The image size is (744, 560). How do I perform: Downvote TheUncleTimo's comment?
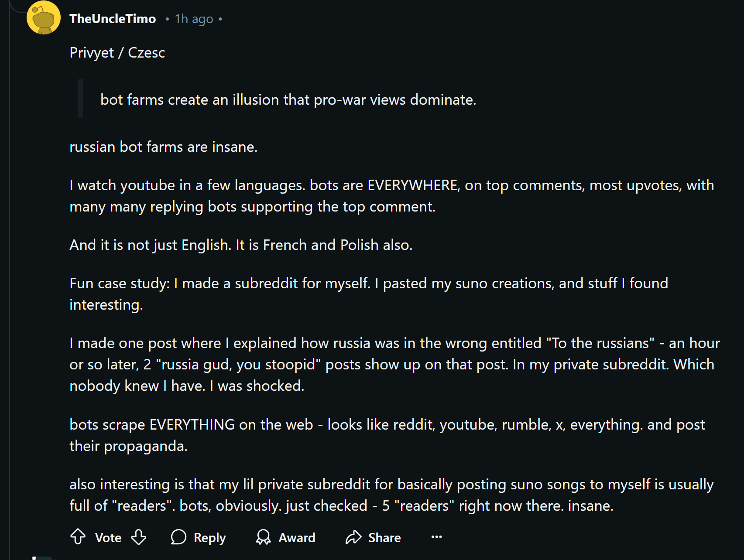tap(139, 537)
